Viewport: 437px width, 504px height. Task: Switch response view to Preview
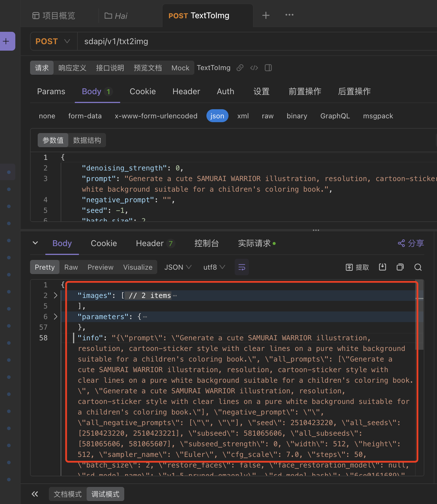click(100, 267)
